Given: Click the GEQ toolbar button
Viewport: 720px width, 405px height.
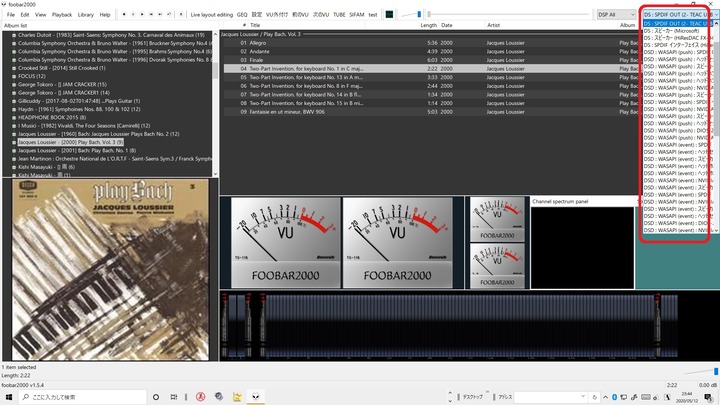Looking at the screenshot, I should (x=242, y=15).
